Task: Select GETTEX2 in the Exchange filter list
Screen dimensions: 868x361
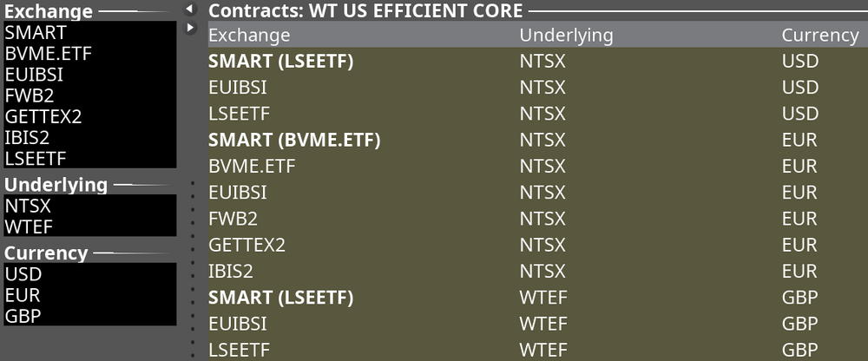Action: (43, 116)
